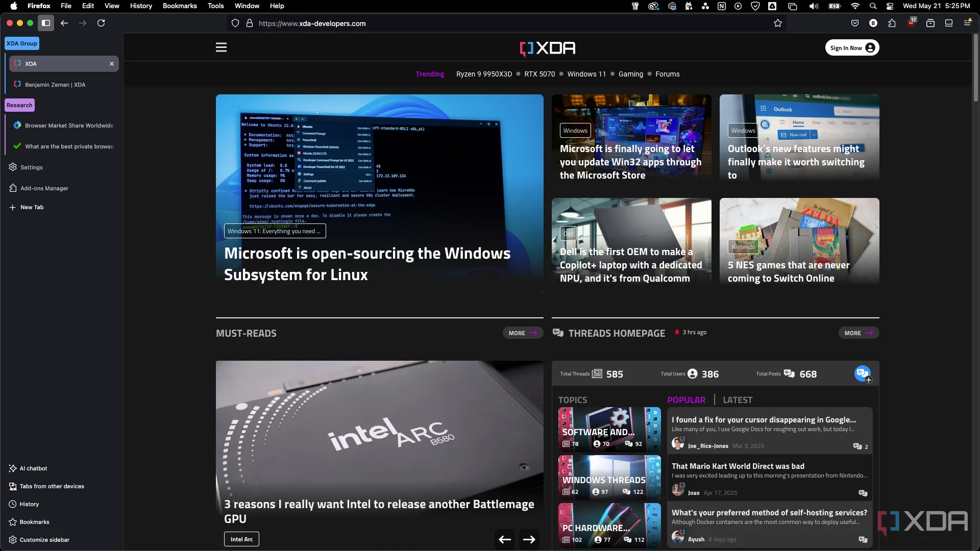Click the Intel Arc tag button
This screenshot has height=551, width=980.
point(241,539)
